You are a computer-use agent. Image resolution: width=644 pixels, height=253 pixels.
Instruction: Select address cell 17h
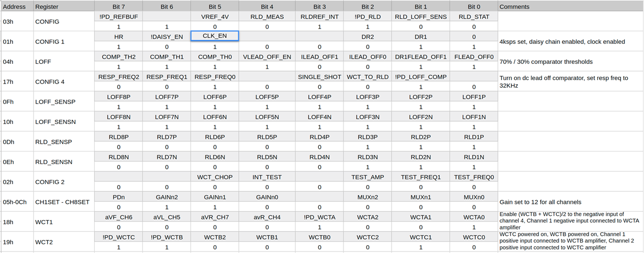[17, 82]
